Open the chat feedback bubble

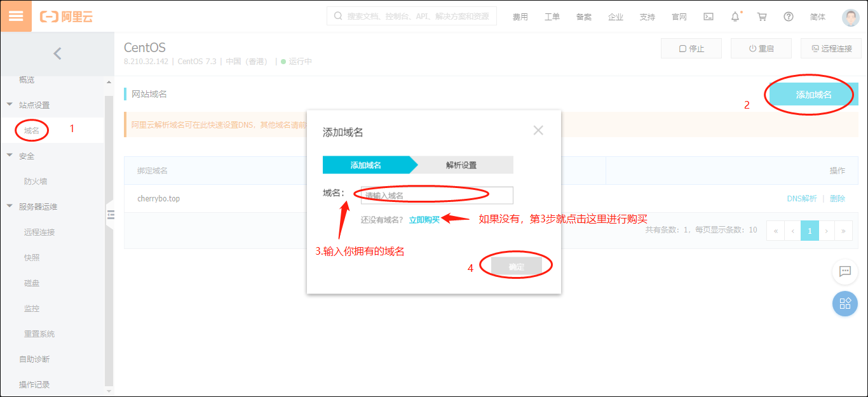click(x=845, y=271)
